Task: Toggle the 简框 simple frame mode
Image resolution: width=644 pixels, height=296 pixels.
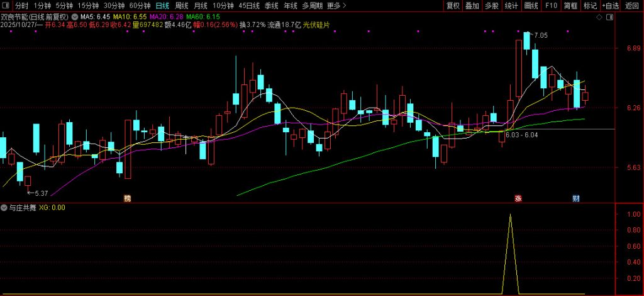Action: click(570, 6)
